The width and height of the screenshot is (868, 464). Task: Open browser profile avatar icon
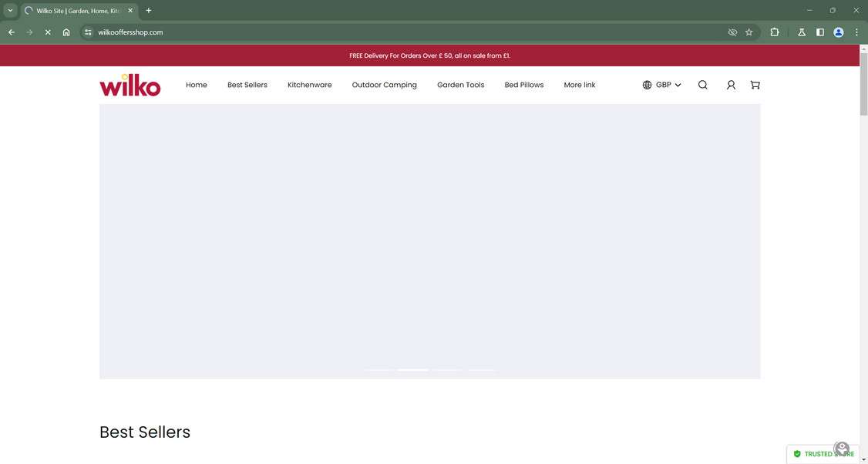click(837, 32)
